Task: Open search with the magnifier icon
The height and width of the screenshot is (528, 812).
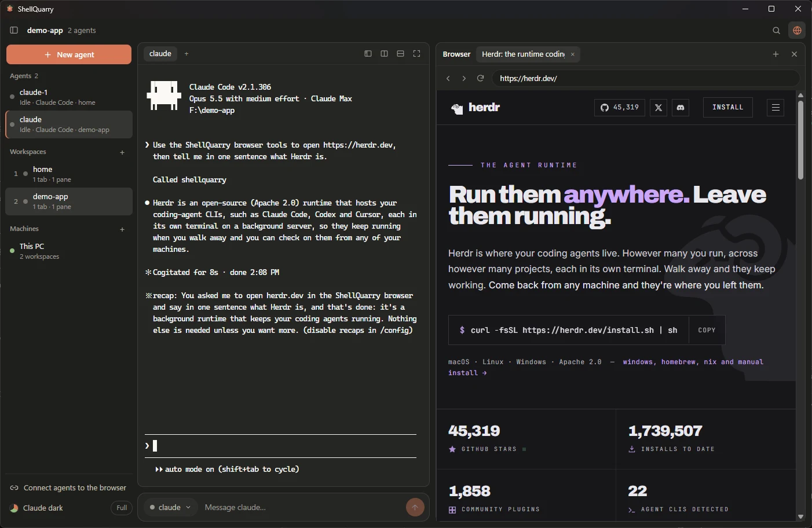Action: coord(776,31)
